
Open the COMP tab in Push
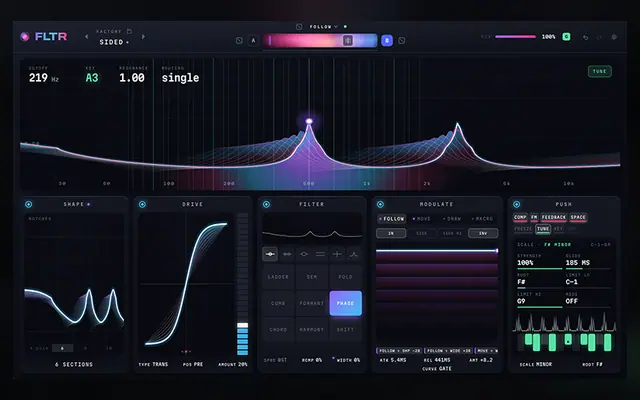[x=520, y=218]
